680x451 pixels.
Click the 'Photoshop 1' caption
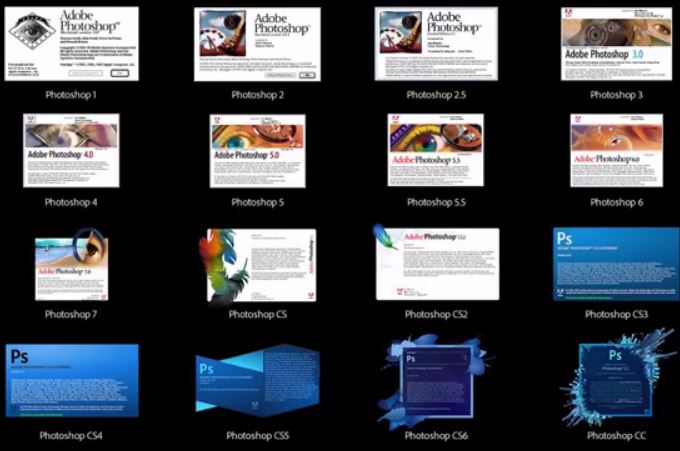click(x=71, y=95)
